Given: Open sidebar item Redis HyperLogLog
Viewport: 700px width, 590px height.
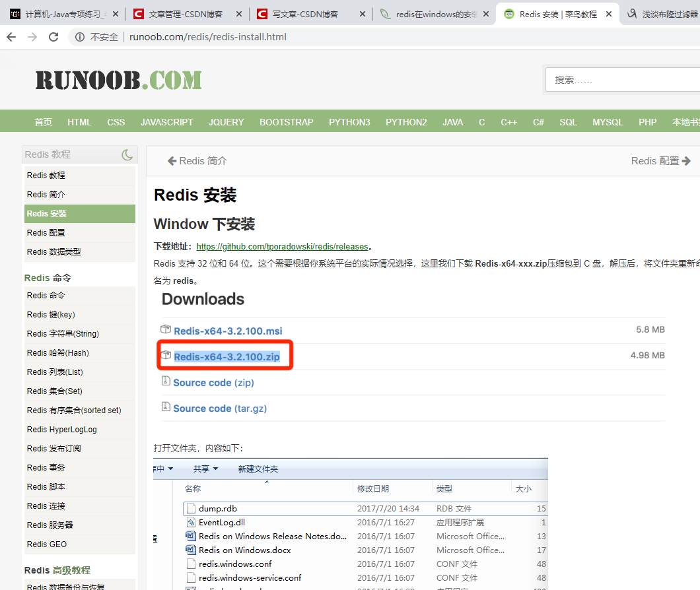Looking at the screenshot, I should [x=80, y=430].
